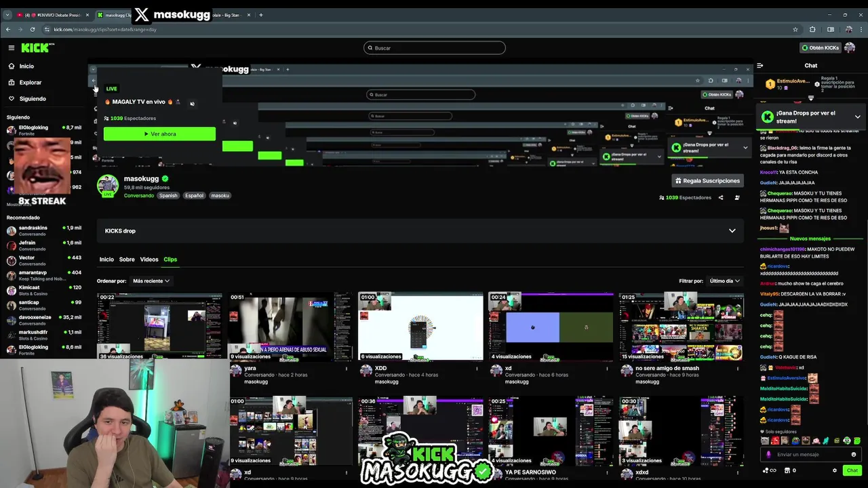Viewport: 868px width, 488px height.
Task: Click the masoku tag chip
Action: [220, 196]
